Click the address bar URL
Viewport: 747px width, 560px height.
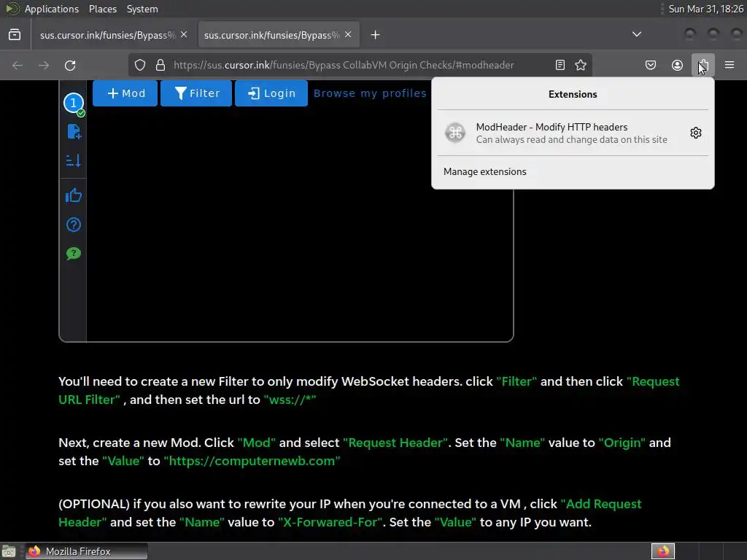click(x=344, y=65)
